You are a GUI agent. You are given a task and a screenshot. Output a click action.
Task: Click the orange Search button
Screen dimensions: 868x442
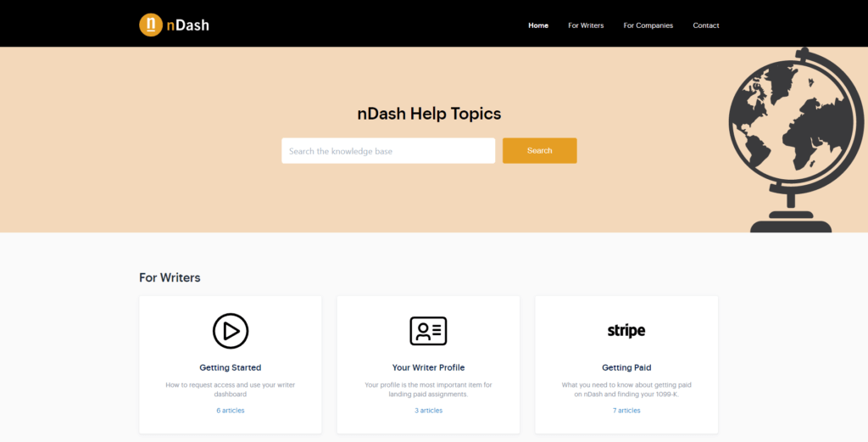540,151
